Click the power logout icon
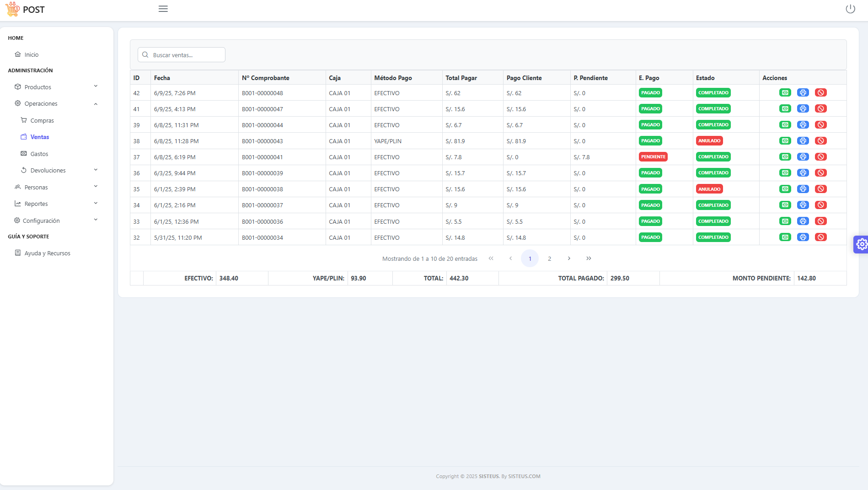Viewport: 868px width, 490px height. [850, 9]
